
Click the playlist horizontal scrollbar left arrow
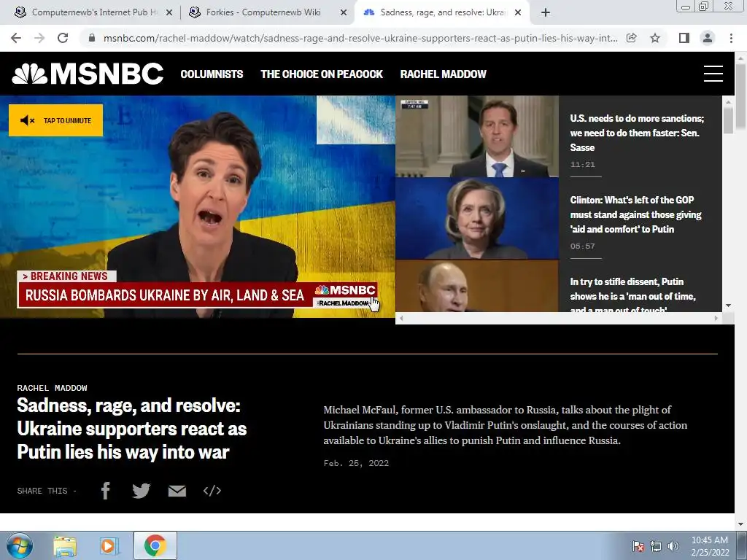(401, 318)
